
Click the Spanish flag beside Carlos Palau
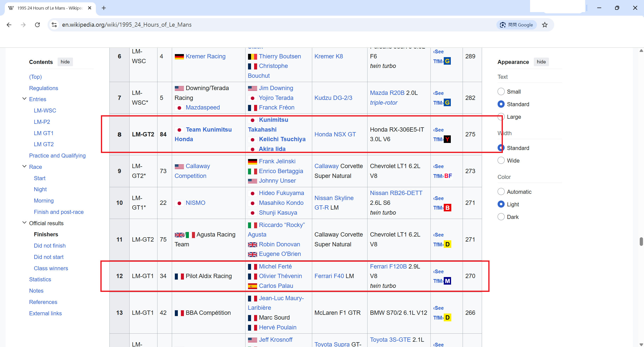point(253,286)
